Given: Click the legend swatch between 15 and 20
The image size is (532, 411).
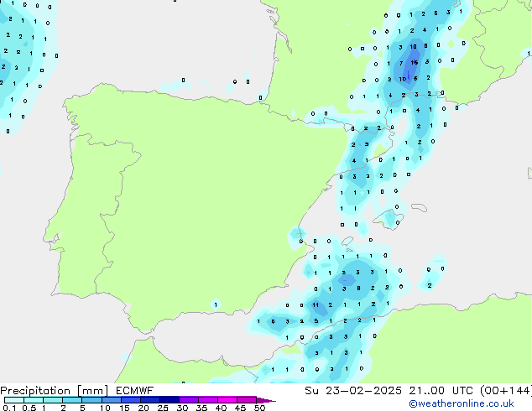Looking at the screenshot, I should (131, 400).
